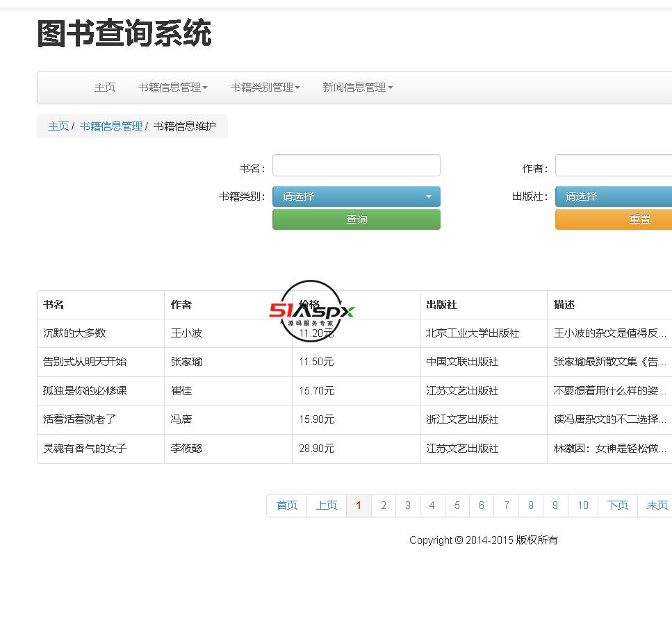Select book title 孤独是你的必修课

(85, 391)
